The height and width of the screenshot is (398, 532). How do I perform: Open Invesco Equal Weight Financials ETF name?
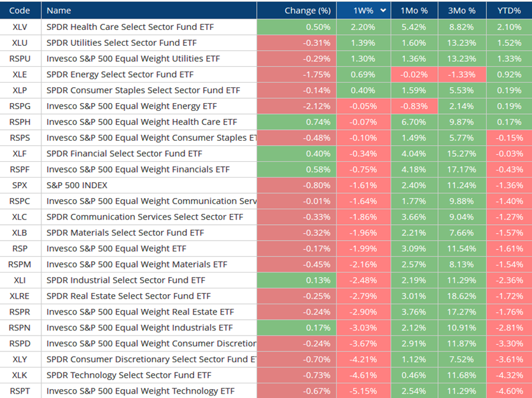point(138,169)
